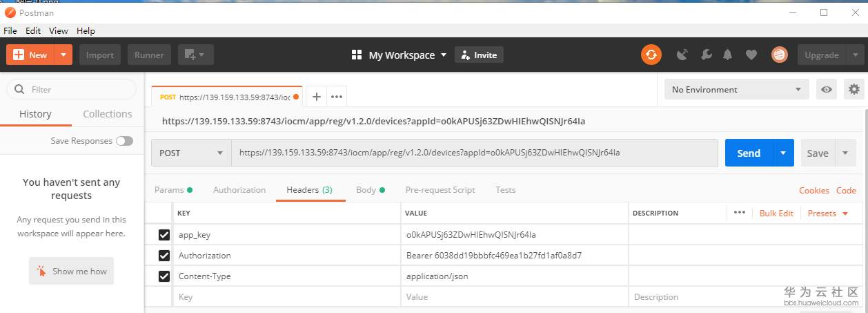Click the empty Description field
Viewport: 868px width, 313px height.
[745, 296]
